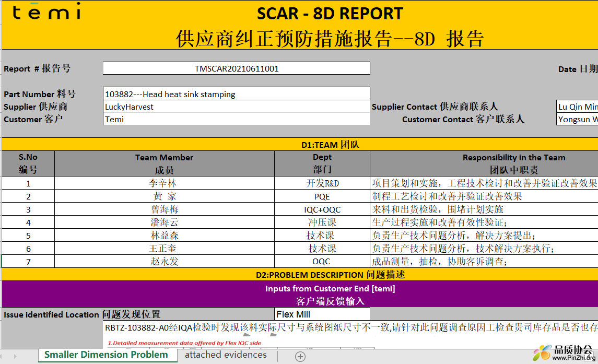Select customer contact cell Yongsun
Image resolution: width=598 pixels, height=364 pixels.
point(577,120)
